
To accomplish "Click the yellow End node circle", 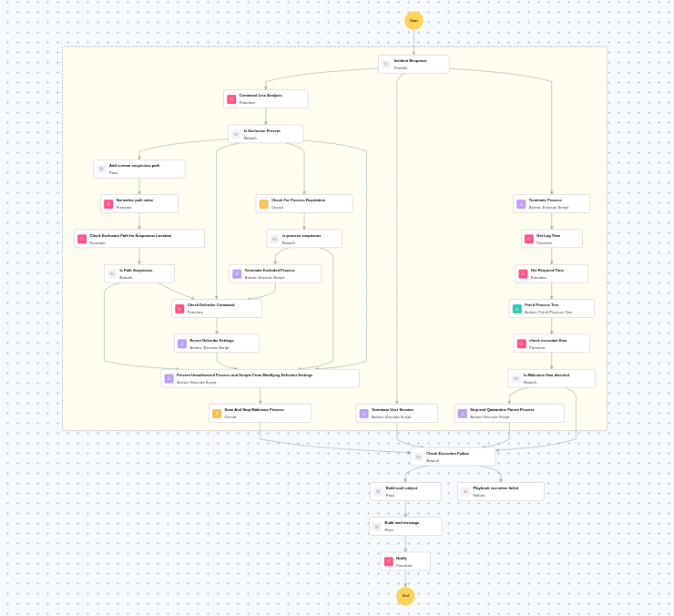I will (x=405, y=596).
